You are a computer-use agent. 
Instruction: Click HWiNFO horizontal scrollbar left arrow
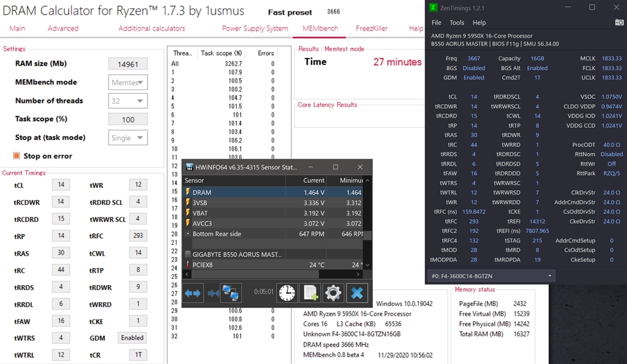click(187, 274)
